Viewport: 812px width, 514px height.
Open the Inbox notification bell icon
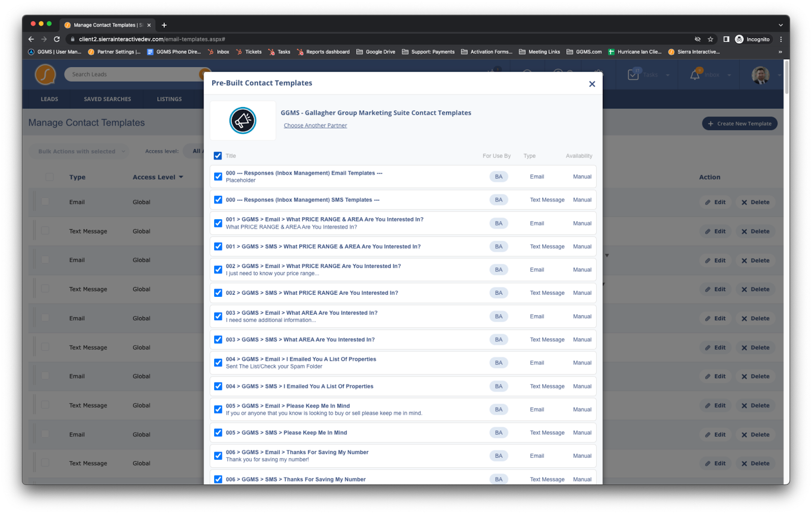pos(695,75)
